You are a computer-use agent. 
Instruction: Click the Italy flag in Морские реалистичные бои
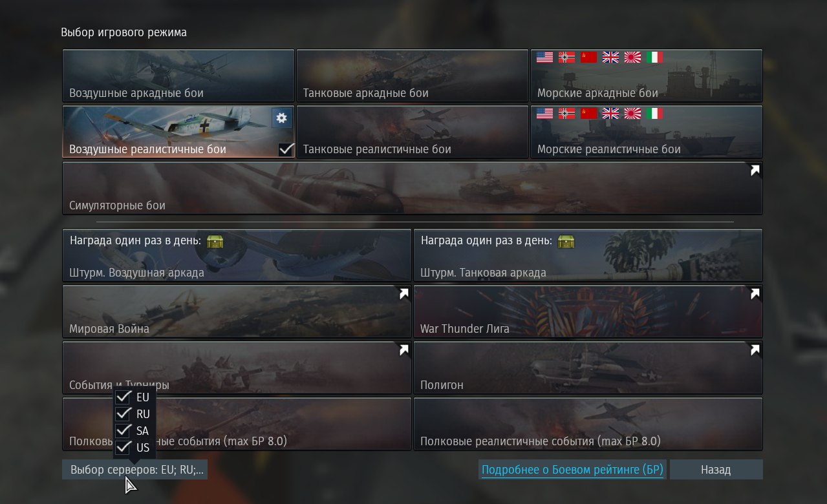click(655, 114)
